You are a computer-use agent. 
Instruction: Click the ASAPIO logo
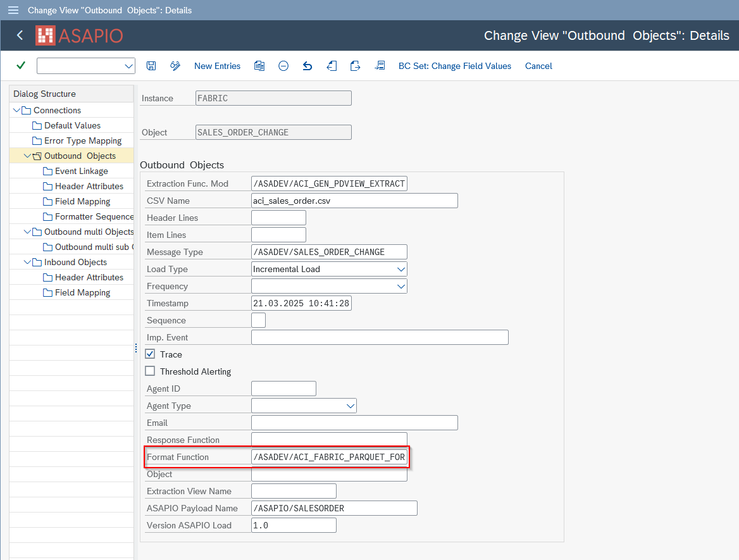click(79, 36)
